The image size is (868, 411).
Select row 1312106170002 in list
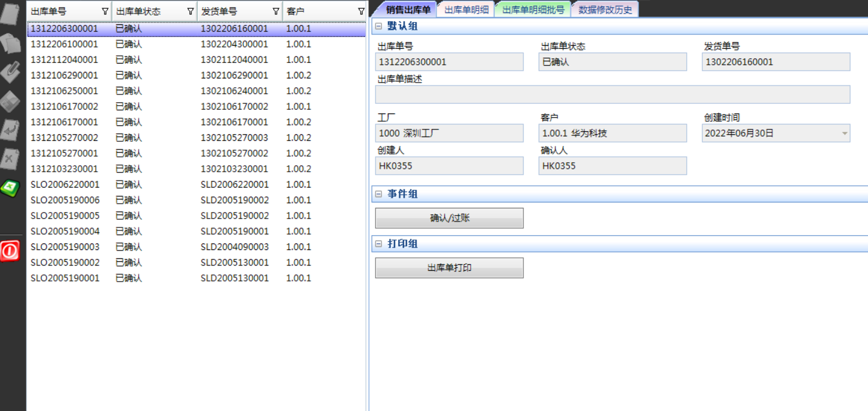coord(196,106)
